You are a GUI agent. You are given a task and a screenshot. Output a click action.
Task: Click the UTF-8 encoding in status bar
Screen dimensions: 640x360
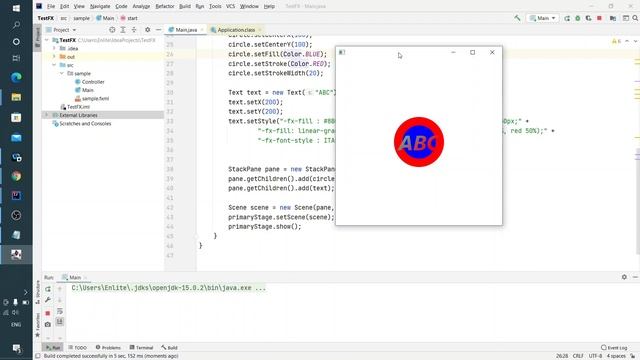tap(595, 356)
